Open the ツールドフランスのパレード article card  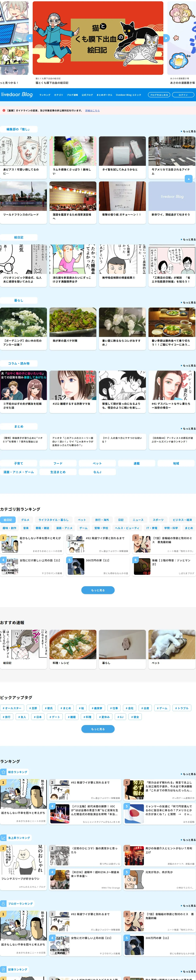tap(24, 202)
